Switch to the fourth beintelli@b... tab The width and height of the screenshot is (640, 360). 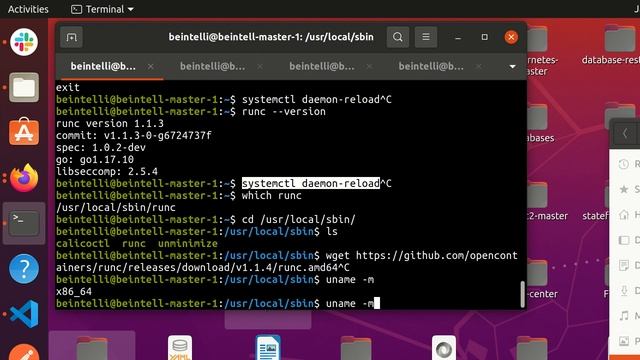coord(431,67)
